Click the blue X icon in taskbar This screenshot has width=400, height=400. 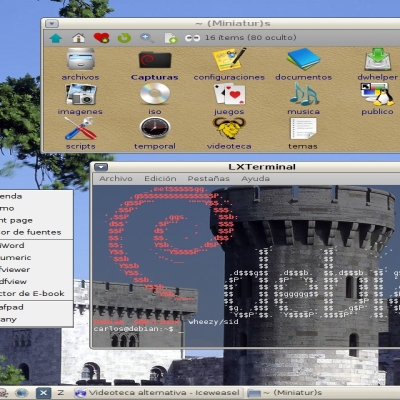tap(43, 393)
